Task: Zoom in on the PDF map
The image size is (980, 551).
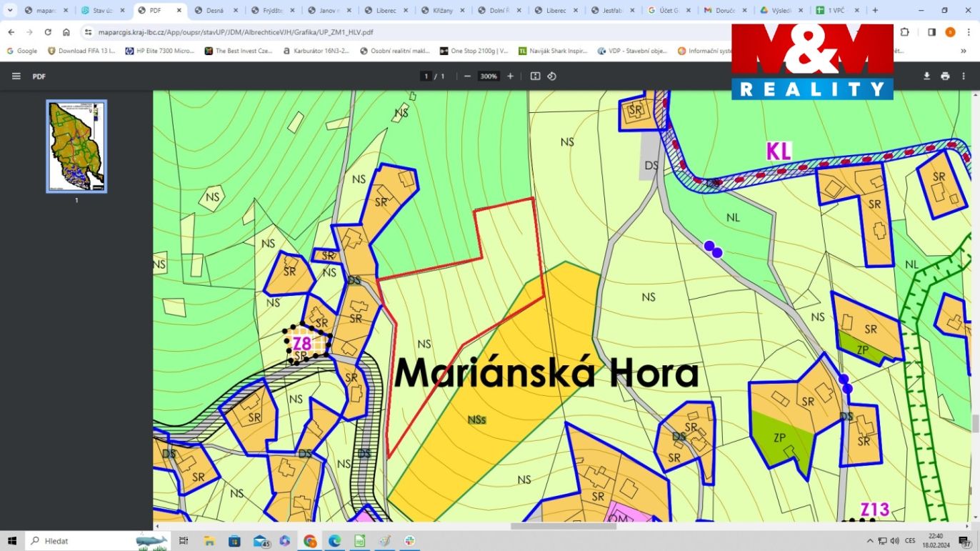Action: coord(510,76)
